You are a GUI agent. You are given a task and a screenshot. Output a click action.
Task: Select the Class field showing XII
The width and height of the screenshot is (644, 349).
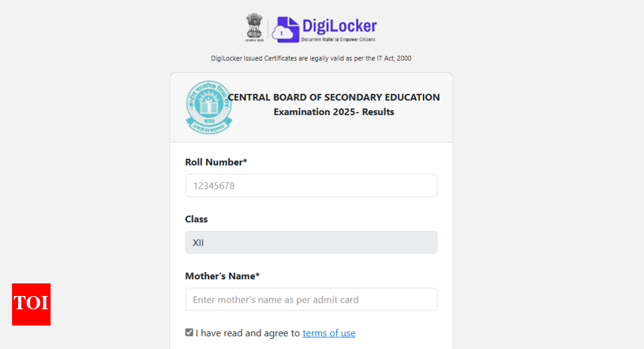(311, 242)
